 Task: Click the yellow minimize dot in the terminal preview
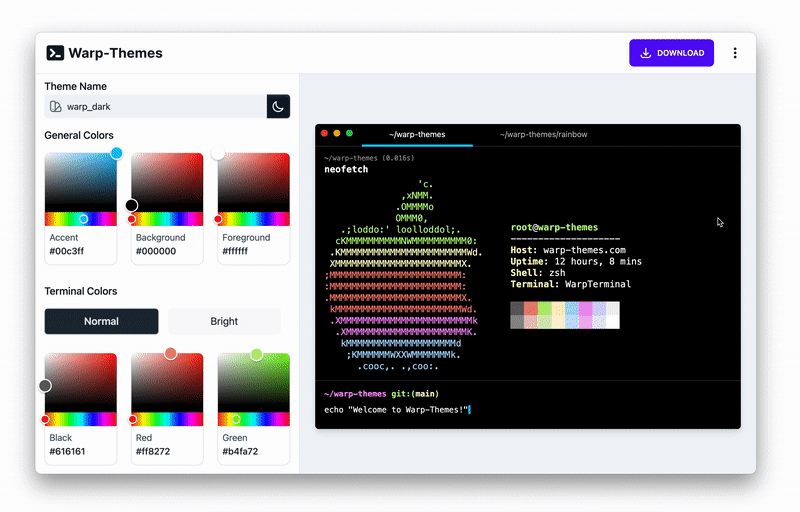(x=337, y=134)
